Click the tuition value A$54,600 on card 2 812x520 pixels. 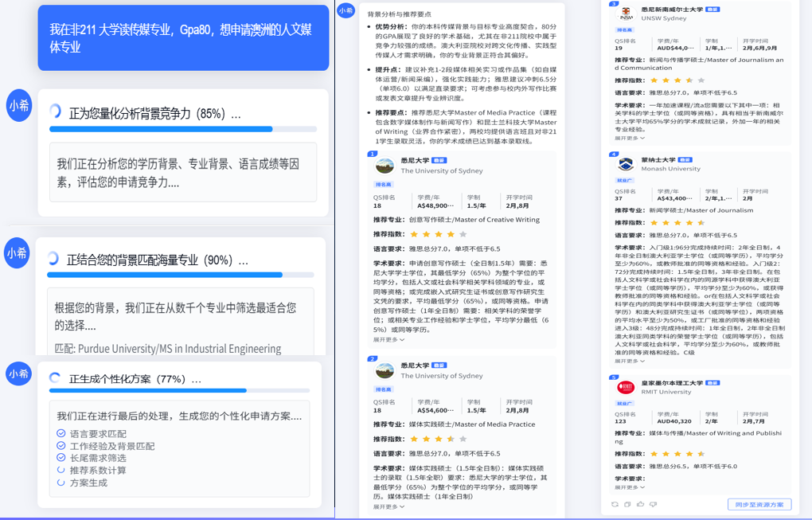(435, 410)
